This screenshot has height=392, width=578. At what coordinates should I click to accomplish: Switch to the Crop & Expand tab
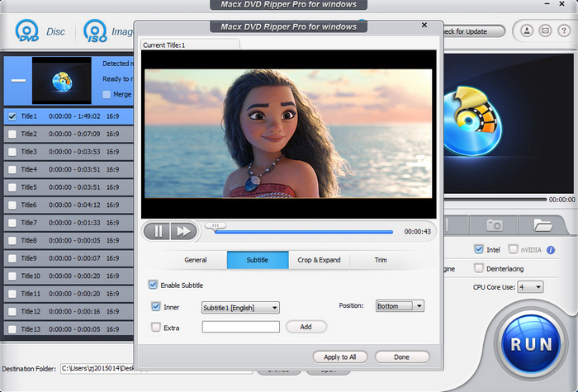click(x=319, y=260)
